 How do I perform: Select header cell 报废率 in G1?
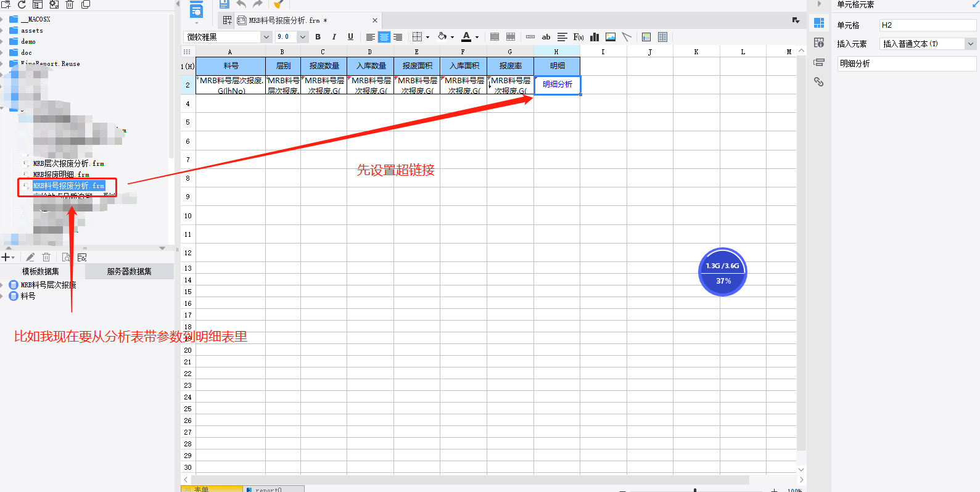click(510, 66)
